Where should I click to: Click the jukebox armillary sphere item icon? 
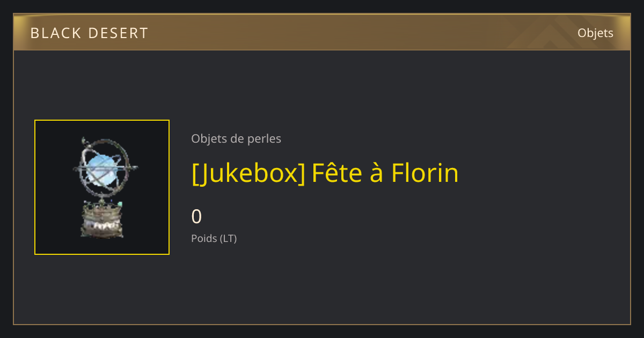click(102, 187)
